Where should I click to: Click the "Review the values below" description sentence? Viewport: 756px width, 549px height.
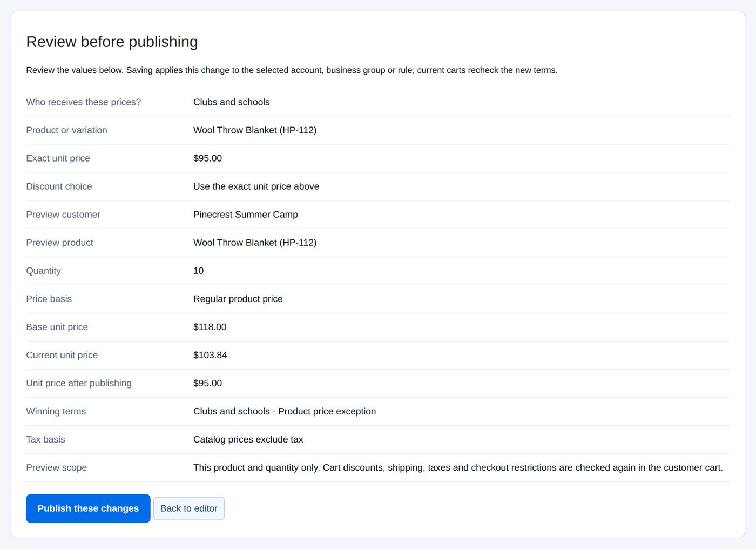tap(292, 70)
